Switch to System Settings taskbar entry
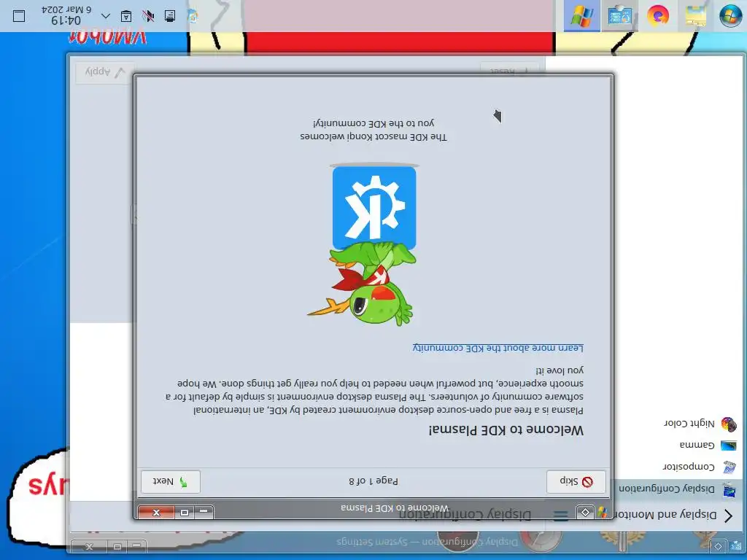This screenshot has width=747, height=560. (x=620, y=16)
